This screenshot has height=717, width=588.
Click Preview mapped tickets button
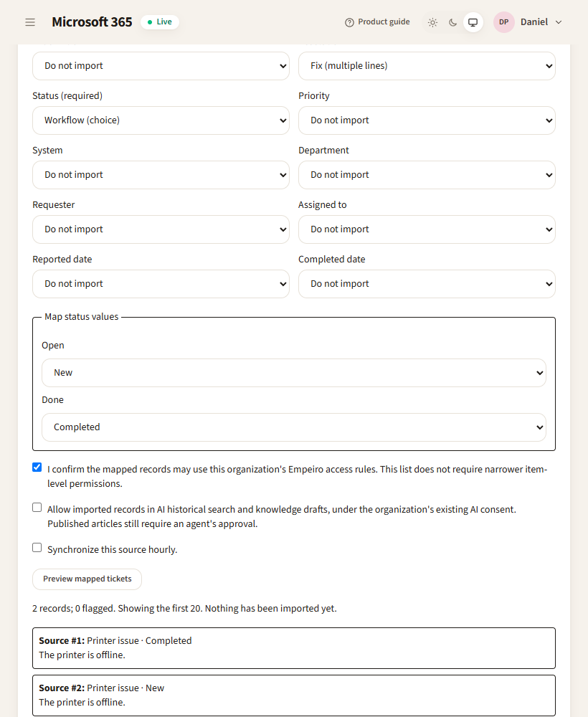tap(87, 579)
